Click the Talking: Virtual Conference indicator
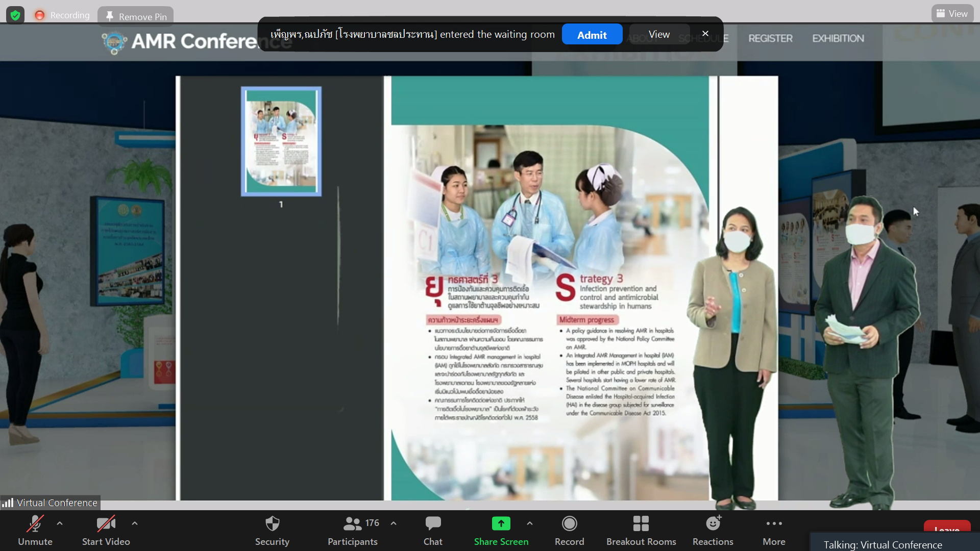The image size is (980, 551). pos(883,544)
